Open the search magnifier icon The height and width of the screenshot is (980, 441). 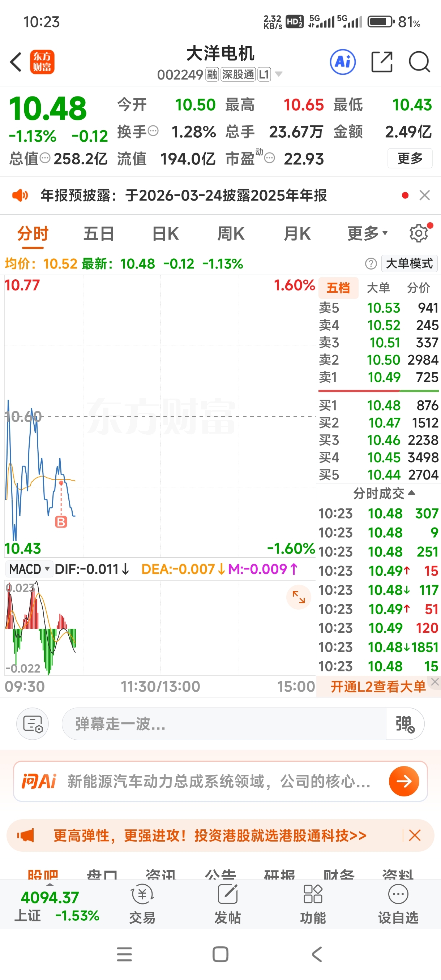click(x=419, y=62)
